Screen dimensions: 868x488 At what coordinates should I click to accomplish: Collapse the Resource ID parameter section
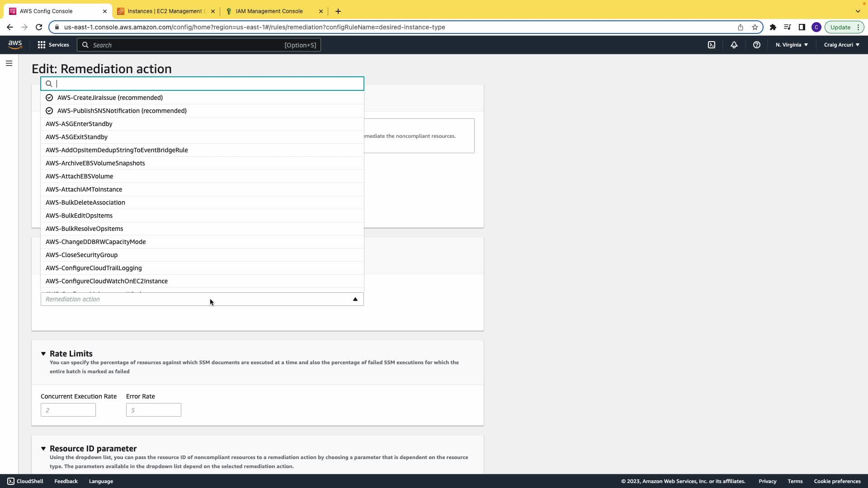click(43, 449)
